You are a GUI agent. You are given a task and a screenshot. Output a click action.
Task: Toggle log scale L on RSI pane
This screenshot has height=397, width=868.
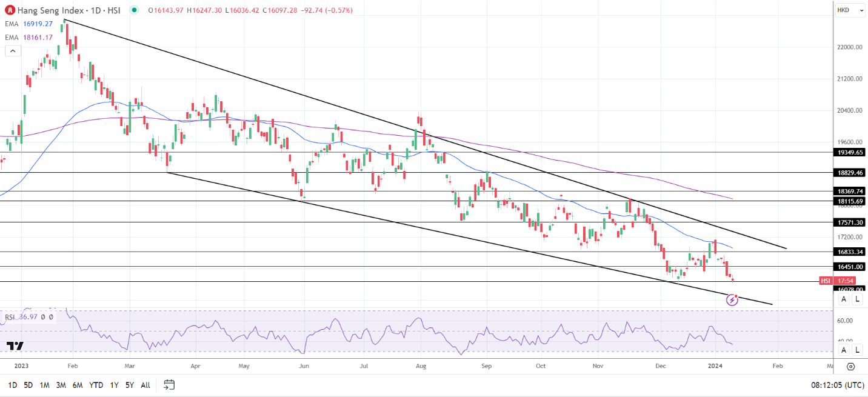857,350
